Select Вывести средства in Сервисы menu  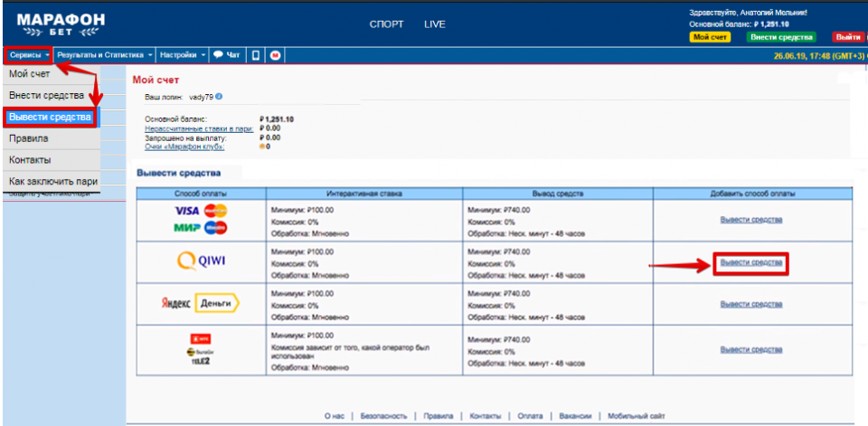tap(51, 117)
